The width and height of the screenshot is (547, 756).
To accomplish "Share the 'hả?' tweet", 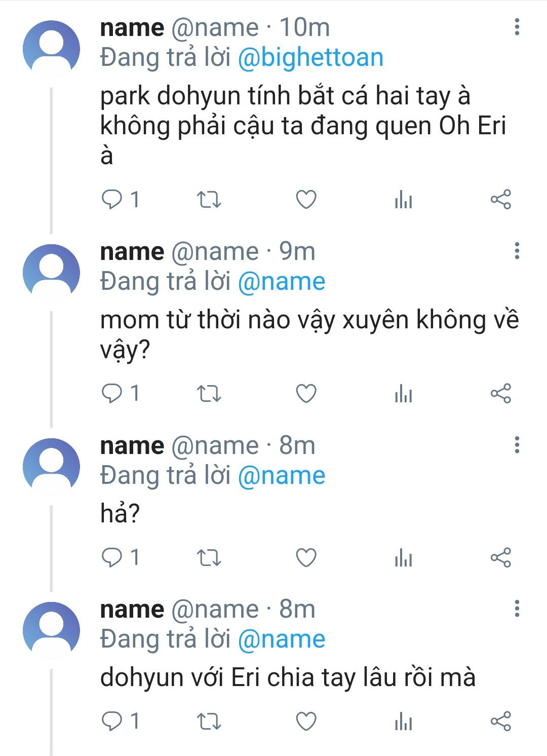I will coord(500,557).
